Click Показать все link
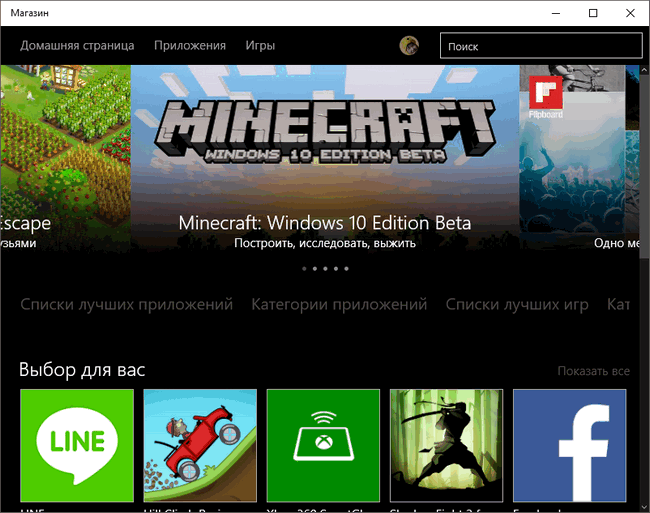The height and width of the screenshot is (513, 650). 594,371
